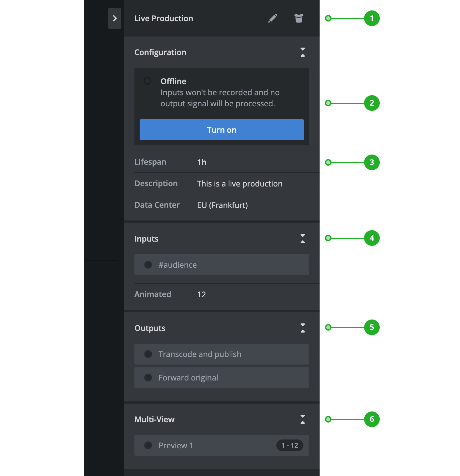Expand sidebar with the chevron arrow button
This screenshot has height=476, width=460.
click(115, 18)
